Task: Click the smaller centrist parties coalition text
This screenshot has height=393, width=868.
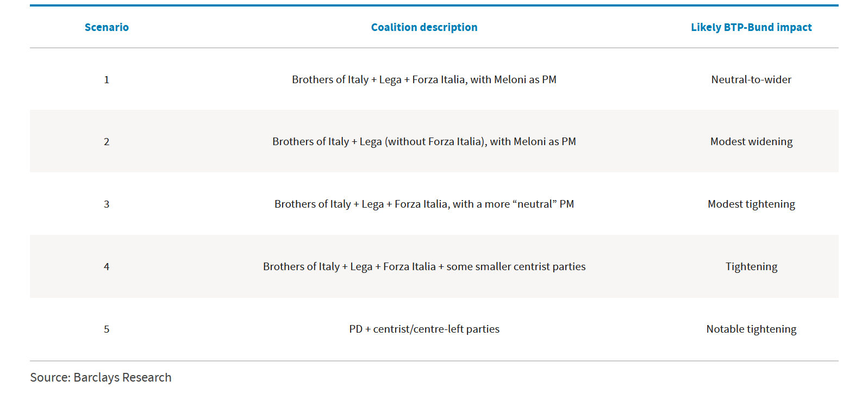Action: point(424,266)
